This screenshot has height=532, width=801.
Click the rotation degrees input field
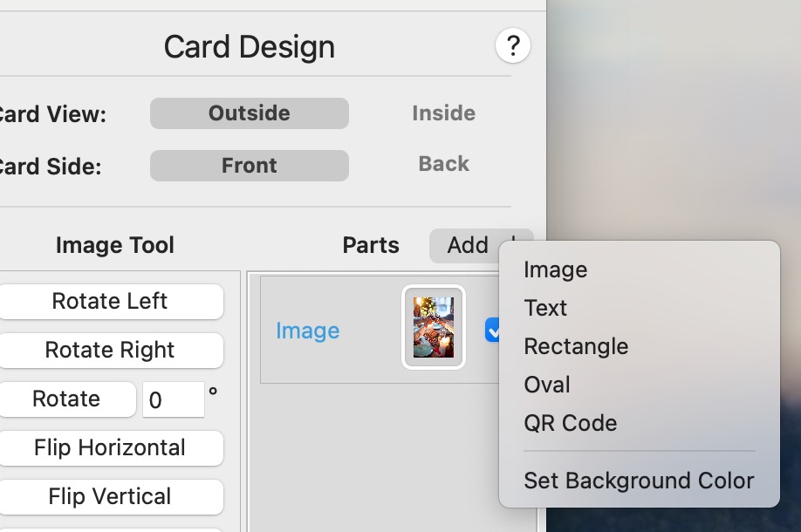[x=173, y=400]
